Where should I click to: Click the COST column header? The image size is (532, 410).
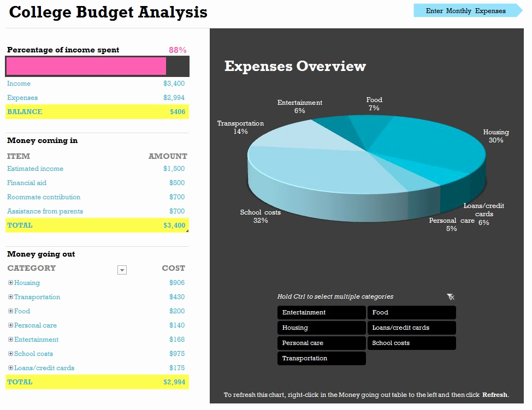pos(173,268)
